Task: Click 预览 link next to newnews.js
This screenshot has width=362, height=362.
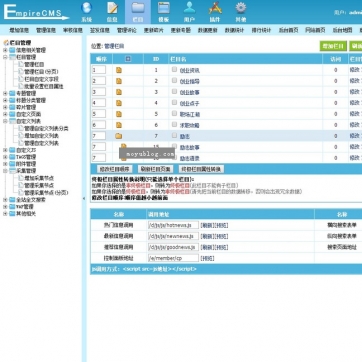Action: pyautogui.click(x=222, y=237)
